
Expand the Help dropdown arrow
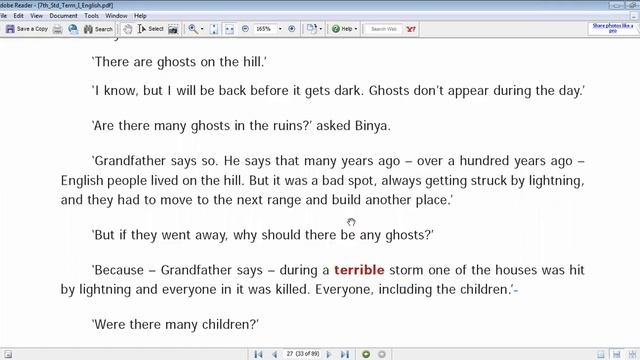[x=356, y=29]
